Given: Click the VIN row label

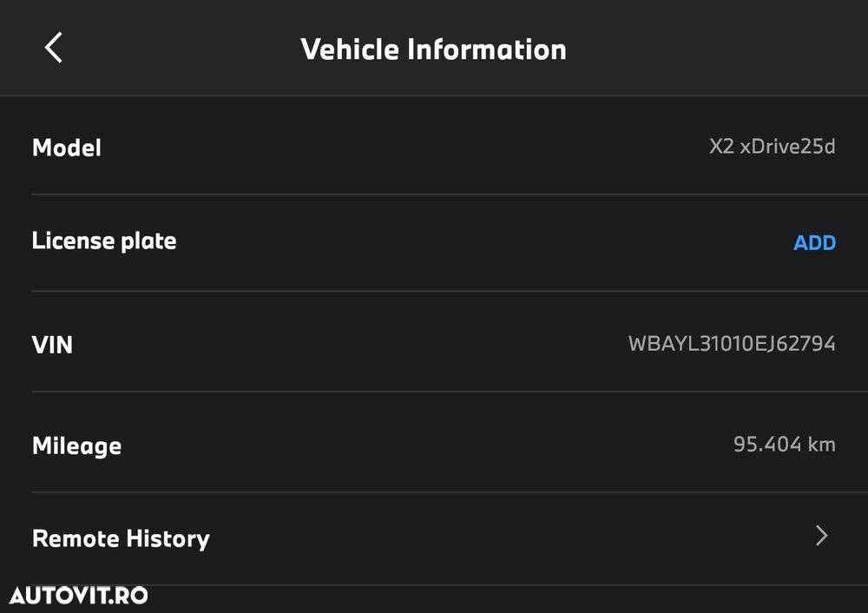Looking at the screenshot, I should pyautogui.click(x=52, y=345).
